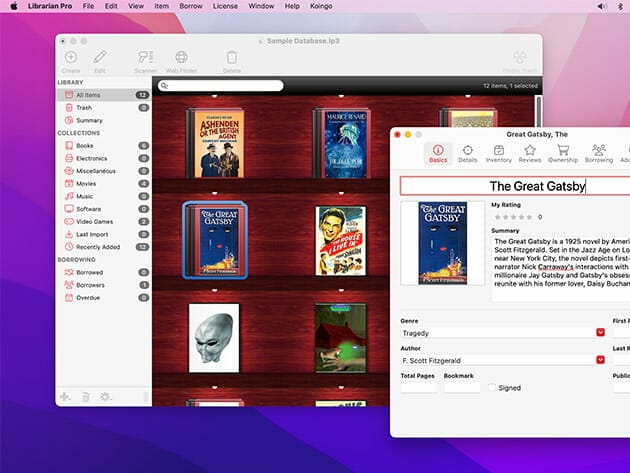Click the Edit pencil icon
This screenshot has width=630, height=473.
100,58
